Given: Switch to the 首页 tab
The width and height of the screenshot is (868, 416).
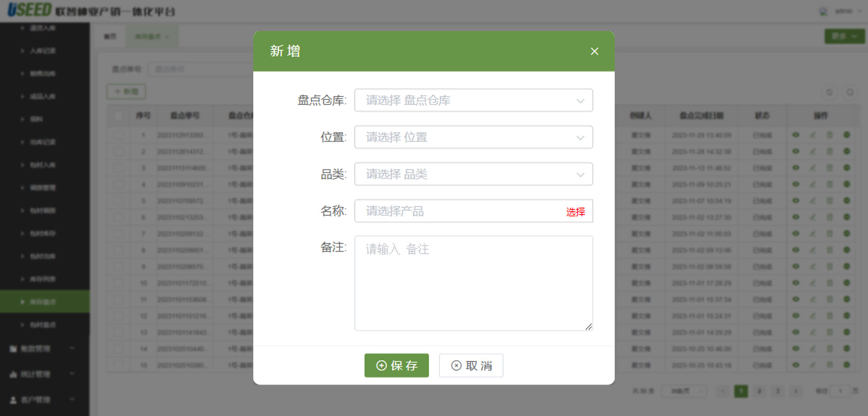Looking at the screenshot, I should [110, 37].
